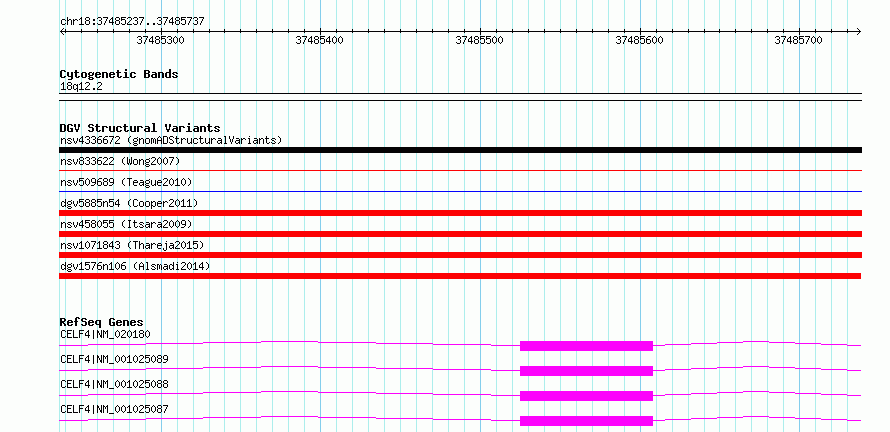Open the Cytogenetic Bands track title

(119, 74)
